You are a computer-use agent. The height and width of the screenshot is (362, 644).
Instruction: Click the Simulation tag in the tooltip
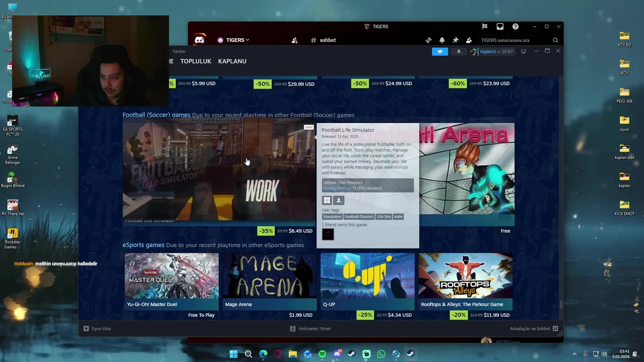(x=332, y=217)
